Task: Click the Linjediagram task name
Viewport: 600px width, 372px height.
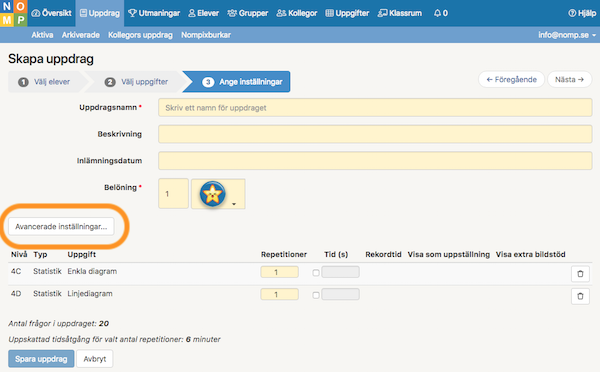Action: click(90, 294)
